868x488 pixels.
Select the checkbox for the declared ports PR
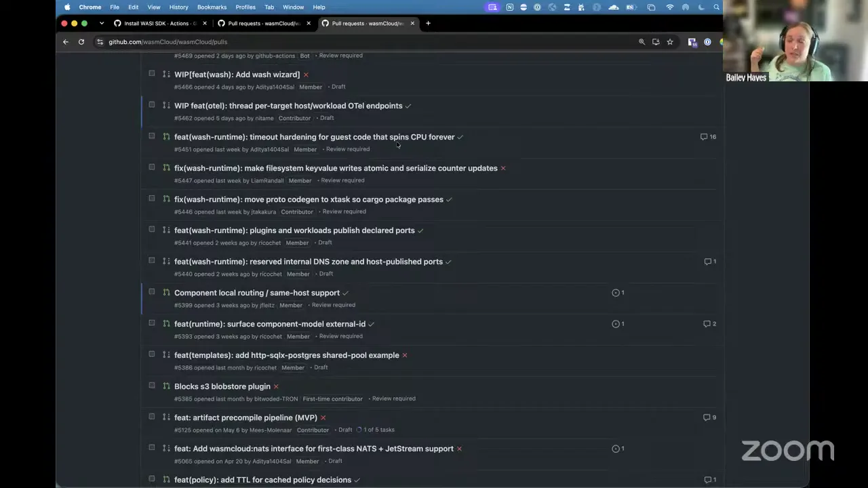[x=152, y=229]
